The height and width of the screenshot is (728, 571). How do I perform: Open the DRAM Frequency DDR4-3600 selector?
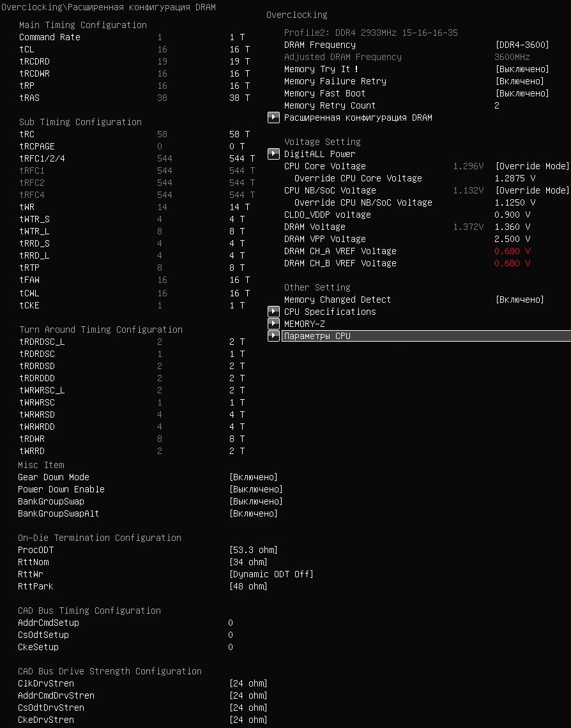521,45
